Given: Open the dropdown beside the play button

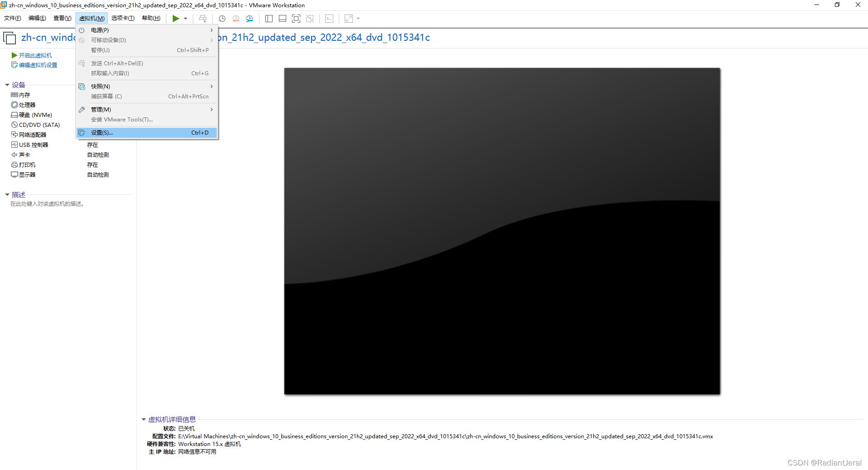Looking at the screenshot, I should click(185, 18).
